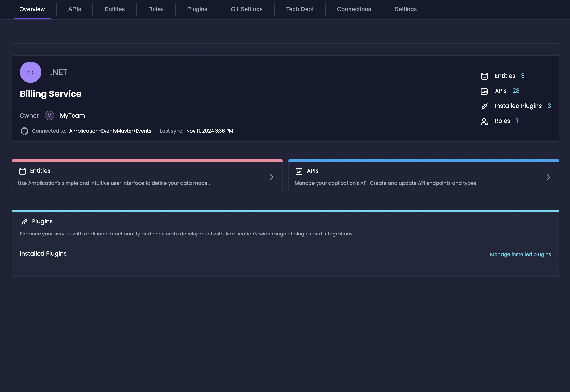Expand APIs card via chevron arrow

(x=548, y=177)
